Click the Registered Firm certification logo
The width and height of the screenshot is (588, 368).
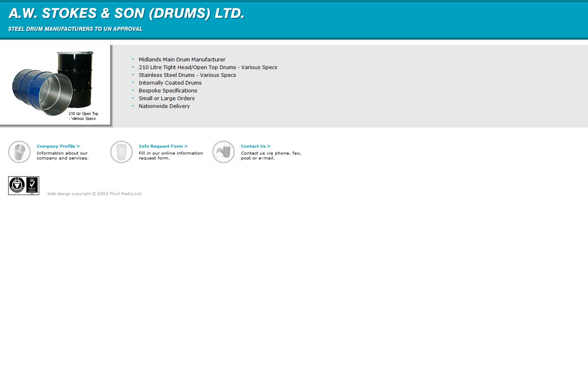(16, 185)
